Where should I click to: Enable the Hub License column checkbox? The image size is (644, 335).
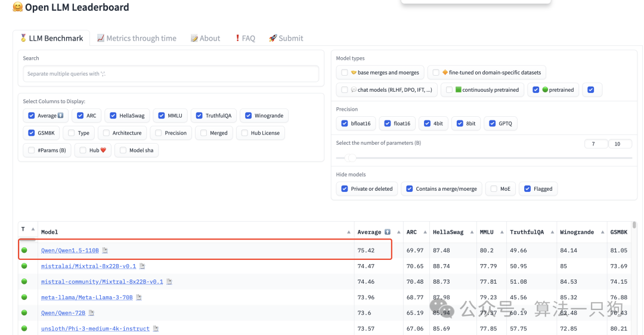tap(245, 132)
